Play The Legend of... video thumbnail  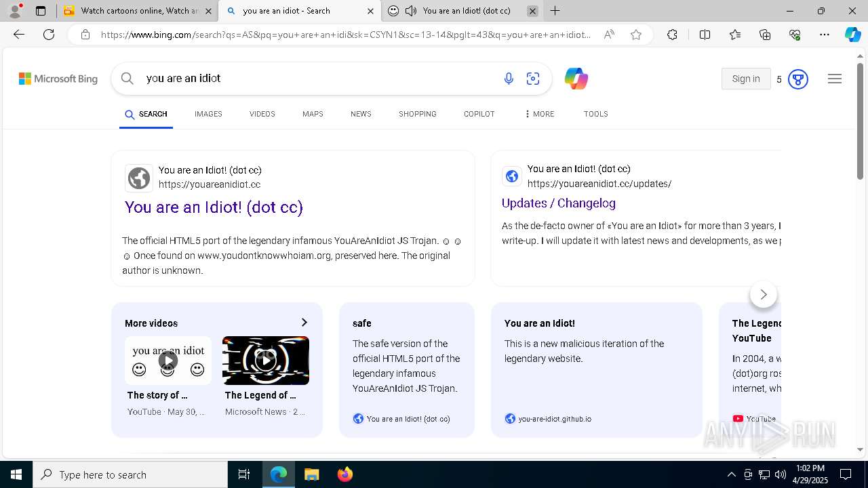tap(266, 361)
